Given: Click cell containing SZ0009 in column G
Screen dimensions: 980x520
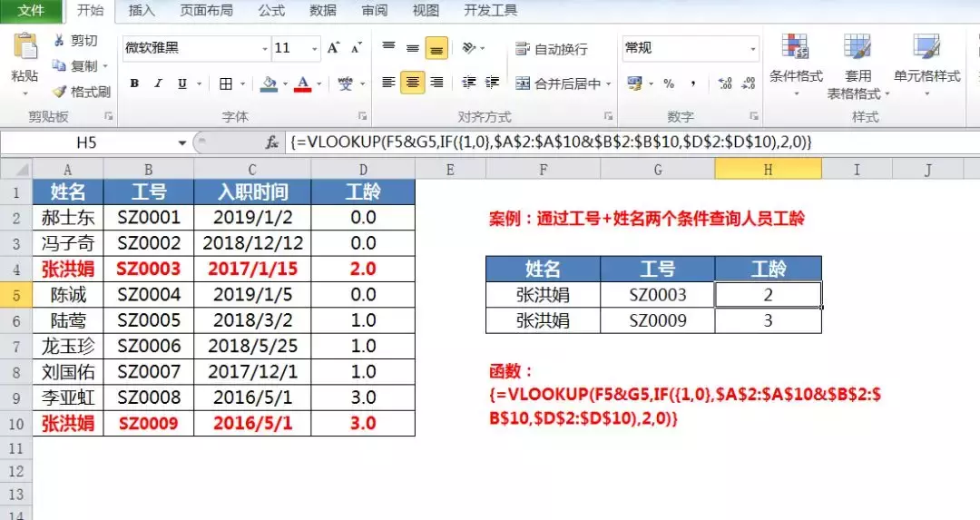Looking at the screenshot, I should (x=658, y=320).
